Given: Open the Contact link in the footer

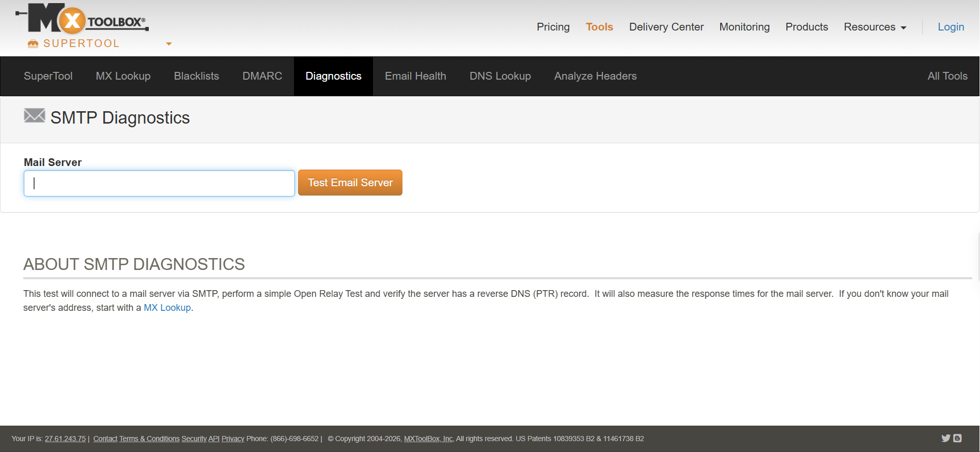Looking at the screenshot, I should (x=105, y=439).
